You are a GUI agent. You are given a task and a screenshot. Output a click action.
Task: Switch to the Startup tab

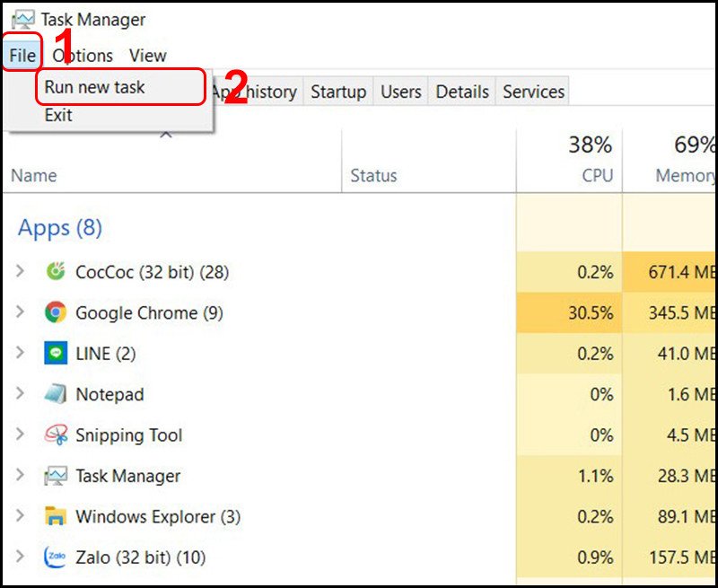point(338,91)
